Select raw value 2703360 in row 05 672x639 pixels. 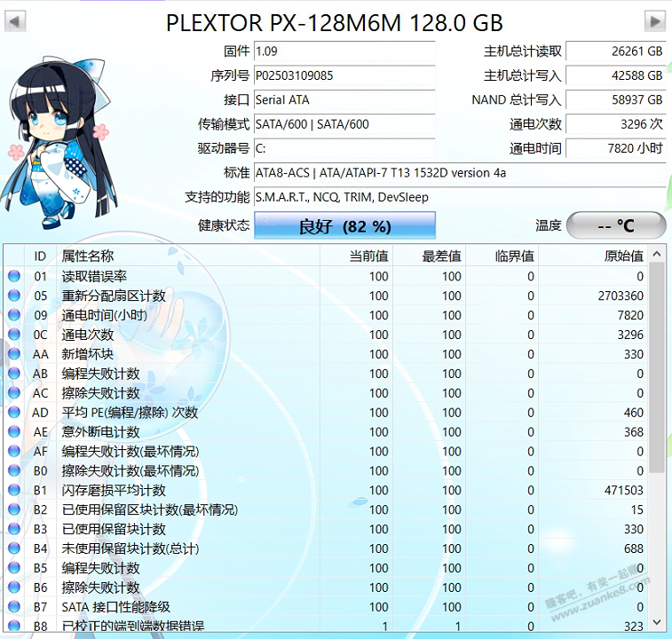point(621,296)
